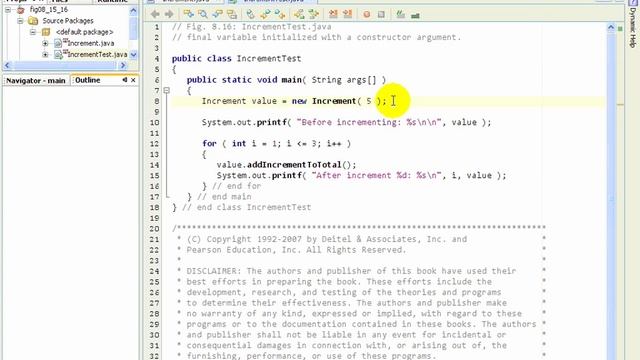Select the fig08_15_16 project in tree

[49, 9]
